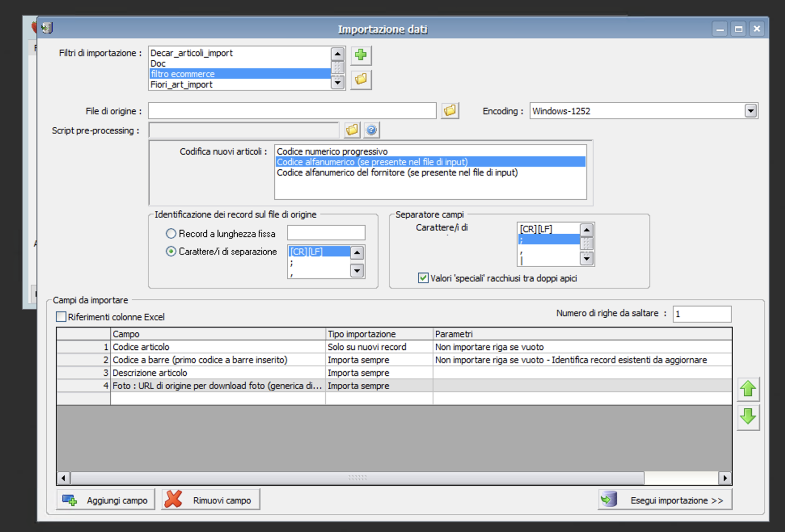785x532 pixels.
Task: Open import filter folder icon below plus
Action: tap(361, 79)
